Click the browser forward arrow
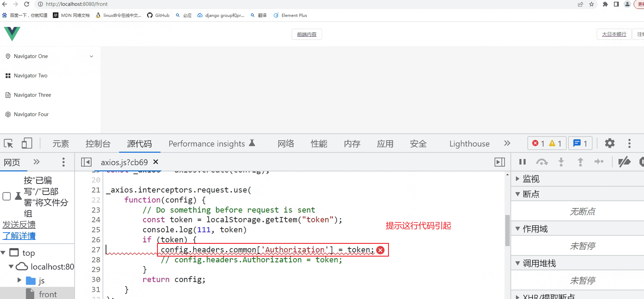The image size is (644, 299). 16,4
